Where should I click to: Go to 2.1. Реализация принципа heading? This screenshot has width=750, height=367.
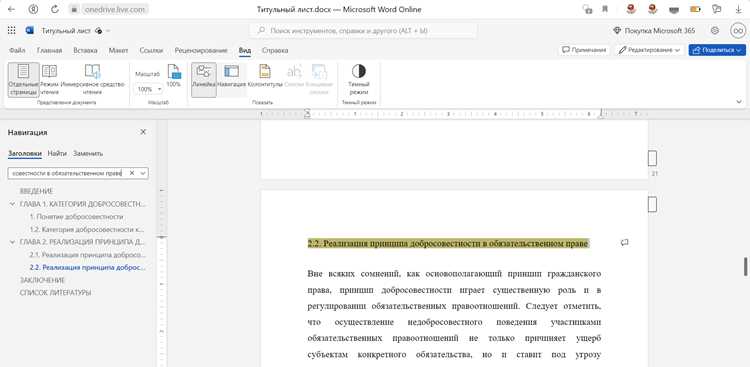click(88, 255)
